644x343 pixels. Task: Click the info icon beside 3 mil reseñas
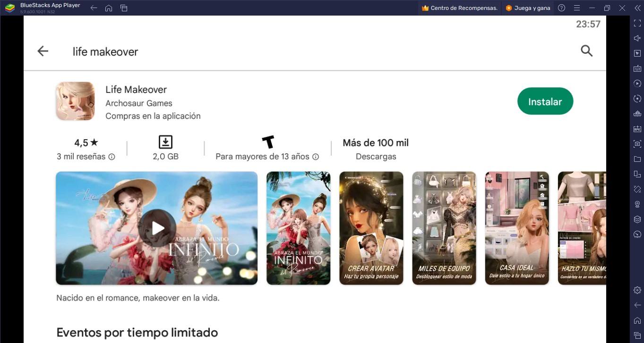click(x=112, y=157)
